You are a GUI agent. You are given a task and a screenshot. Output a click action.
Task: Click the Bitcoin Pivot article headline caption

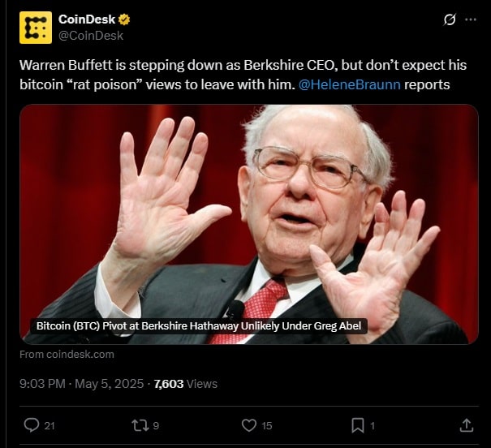(x=199, y=326)
